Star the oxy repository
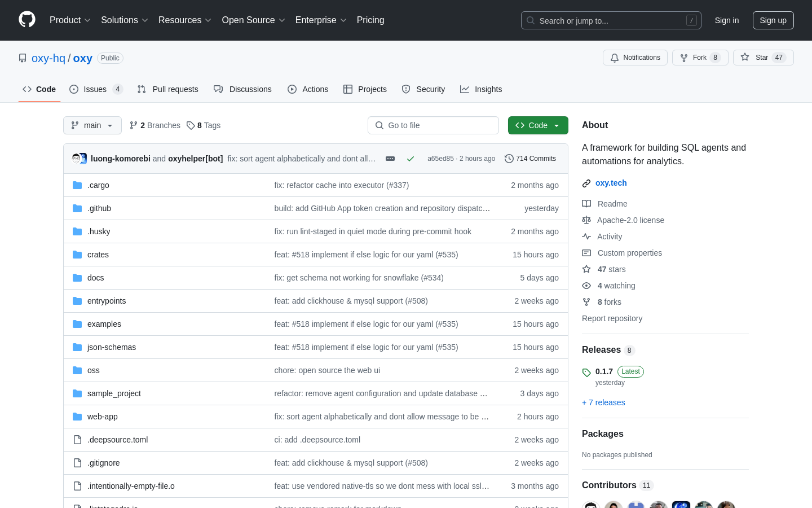 [x=764, y=58]
